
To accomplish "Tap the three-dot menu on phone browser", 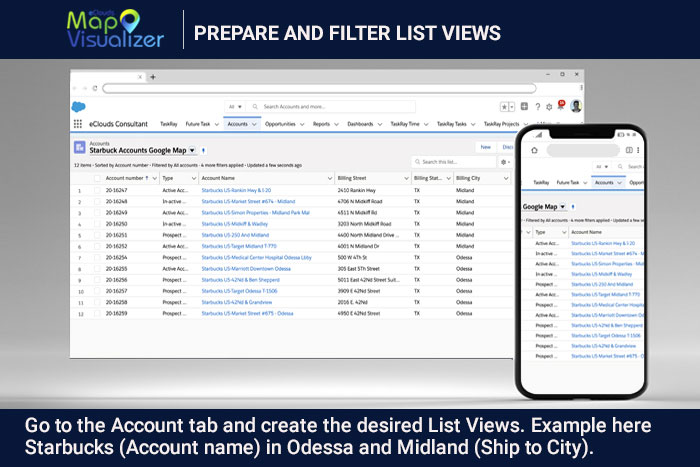I will tap(638, 150).
